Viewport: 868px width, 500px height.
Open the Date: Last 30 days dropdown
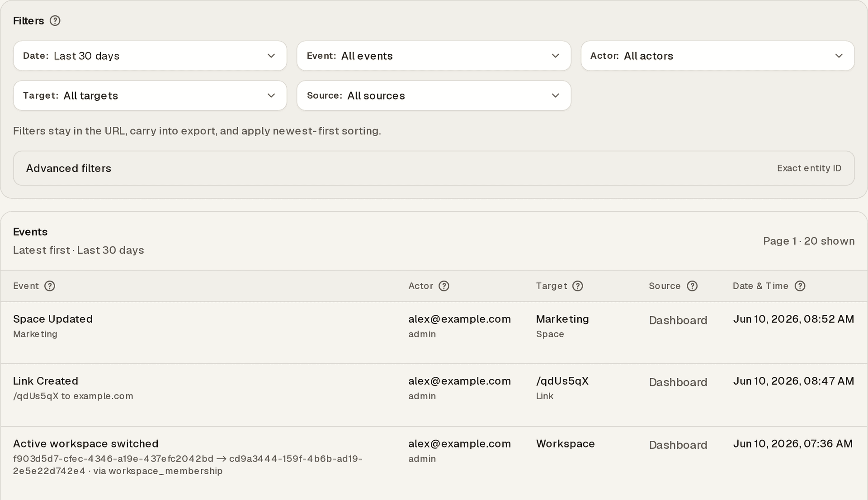(x=150, y=56)
